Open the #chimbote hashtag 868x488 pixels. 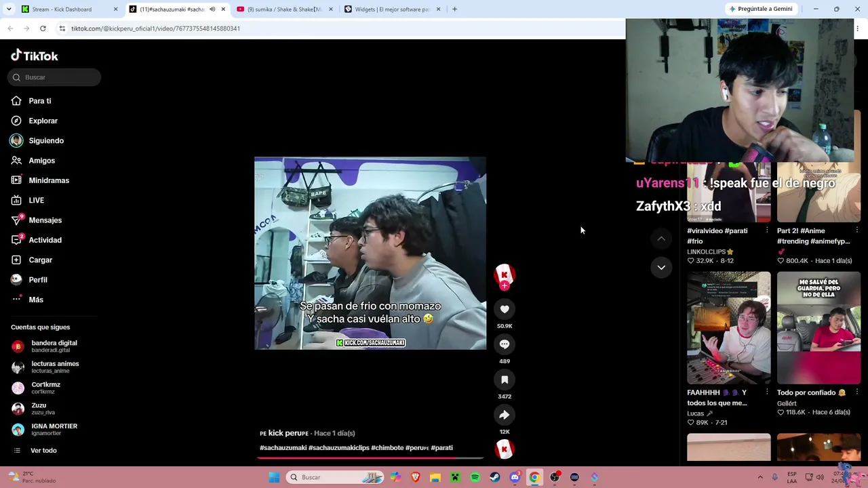pos(387,448)
